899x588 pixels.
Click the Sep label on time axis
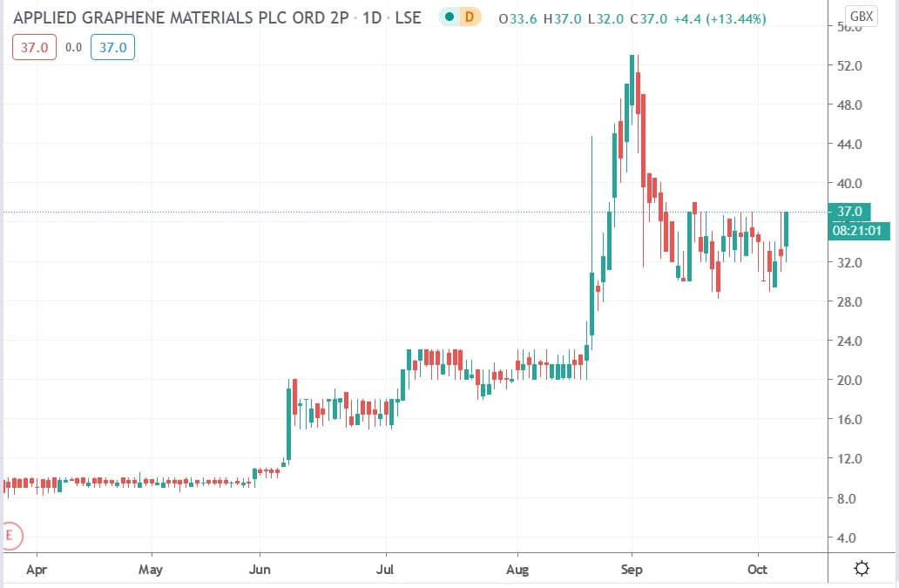632,569
